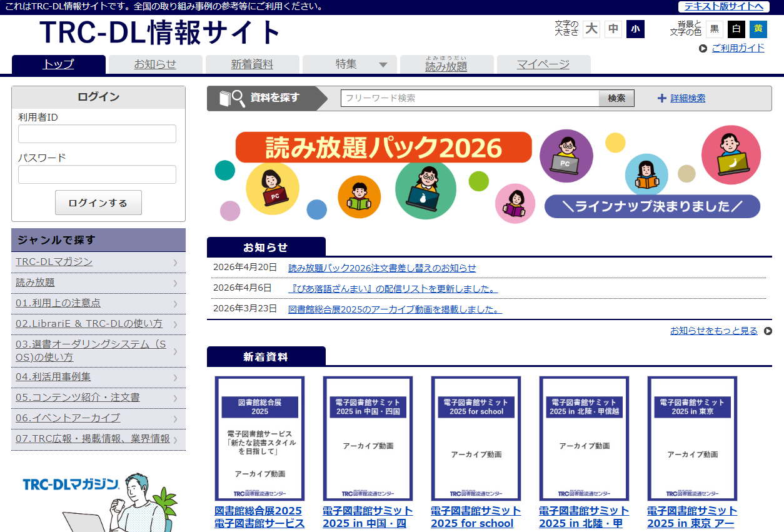Click the arrow icon next to ご利用ガイド

click(x=703, y=48)
